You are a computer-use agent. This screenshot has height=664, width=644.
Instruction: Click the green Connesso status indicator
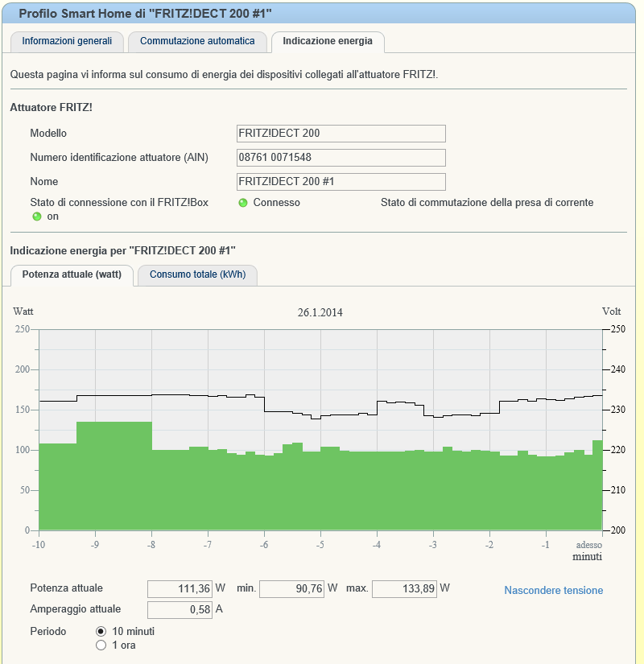click(x=243, y=203)
